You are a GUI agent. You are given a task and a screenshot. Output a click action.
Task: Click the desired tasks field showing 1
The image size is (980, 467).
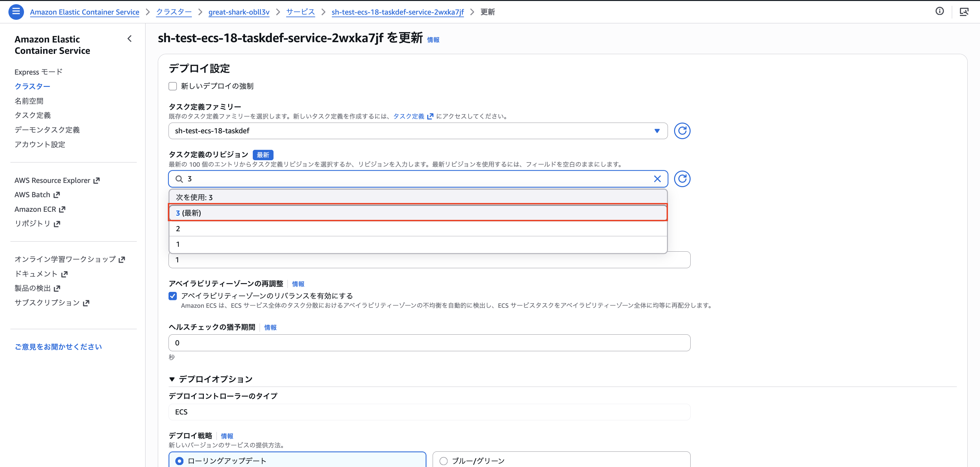coord(429,260)
